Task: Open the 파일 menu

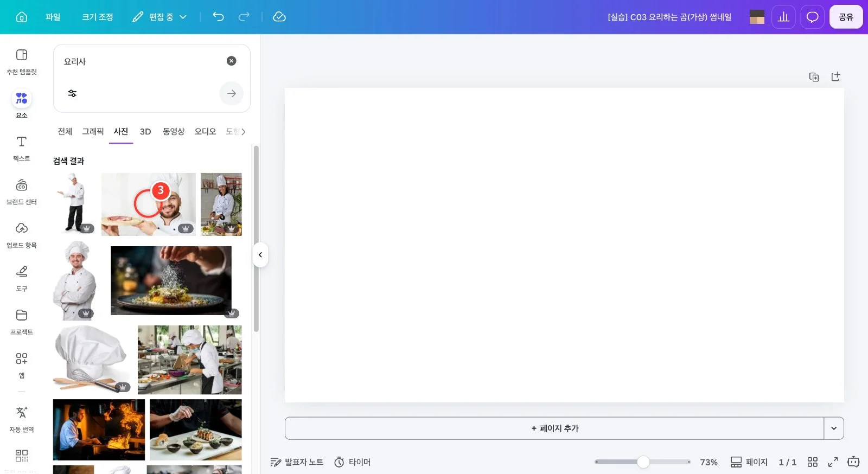Action: point(53,17)
